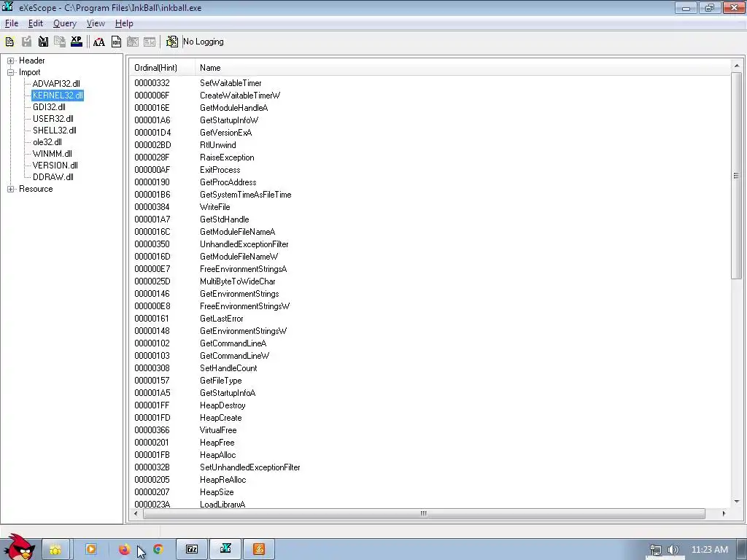Launch Chrome from the taskbar
The image size is (747, 560).
click(158, 550)
